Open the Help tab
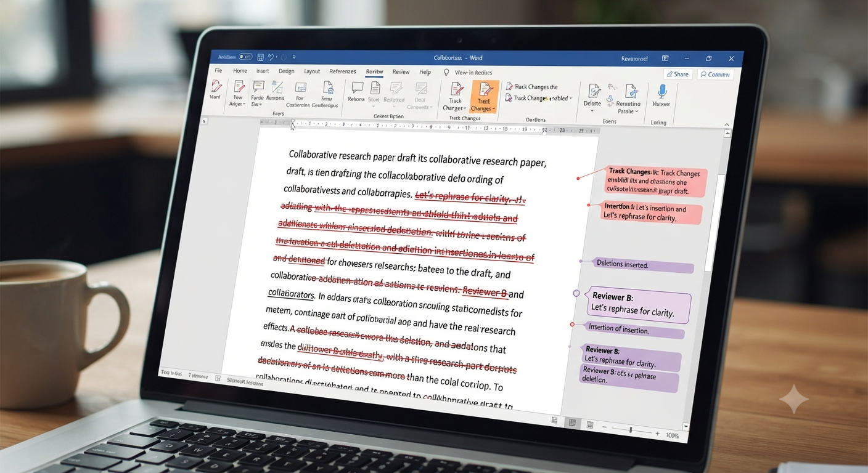Image resolution: width=868 pixels, height=473 pixels. (425, 72)
